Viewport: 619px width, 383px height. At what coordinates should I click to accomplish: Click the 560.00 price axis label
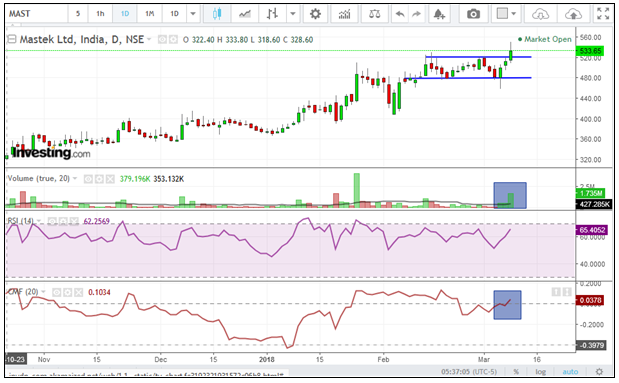(590, 38)
